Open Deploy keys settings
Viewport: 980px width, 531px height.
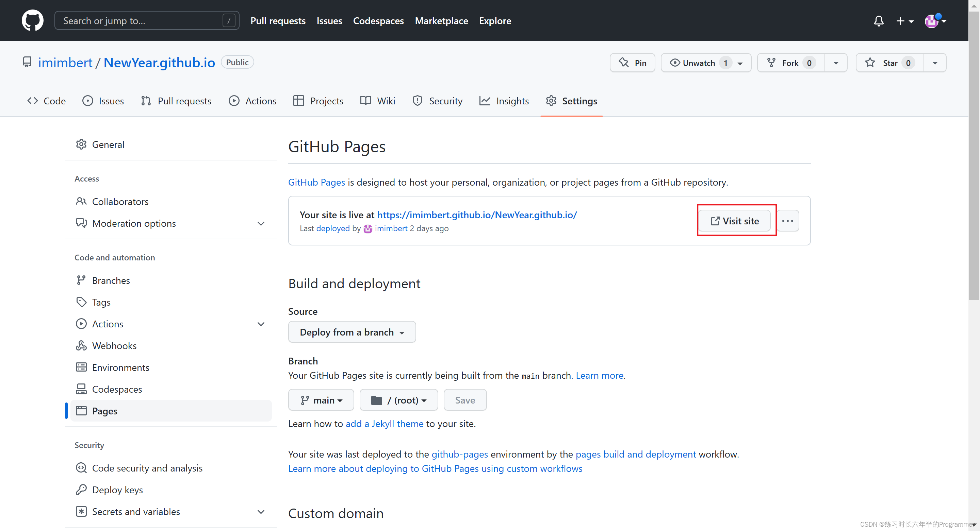click(x=117, y=490)
